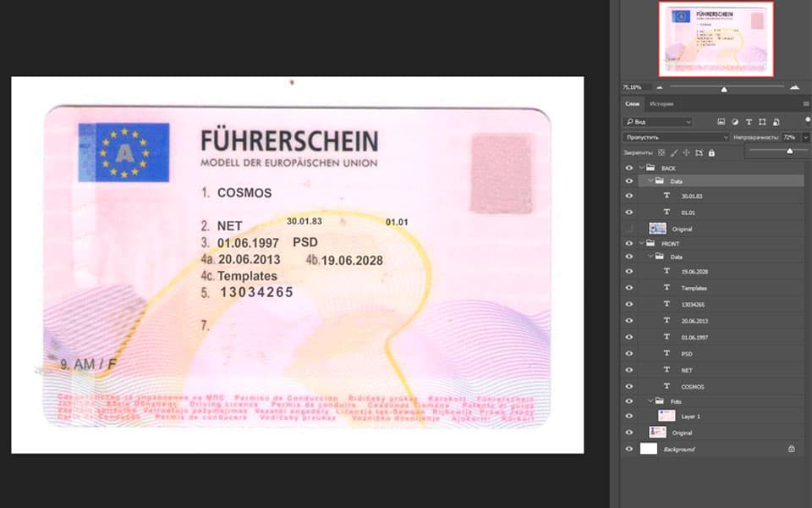Click the adjustment layer filter icon
Screen dimensions: 812x508
tap(735, 122)
